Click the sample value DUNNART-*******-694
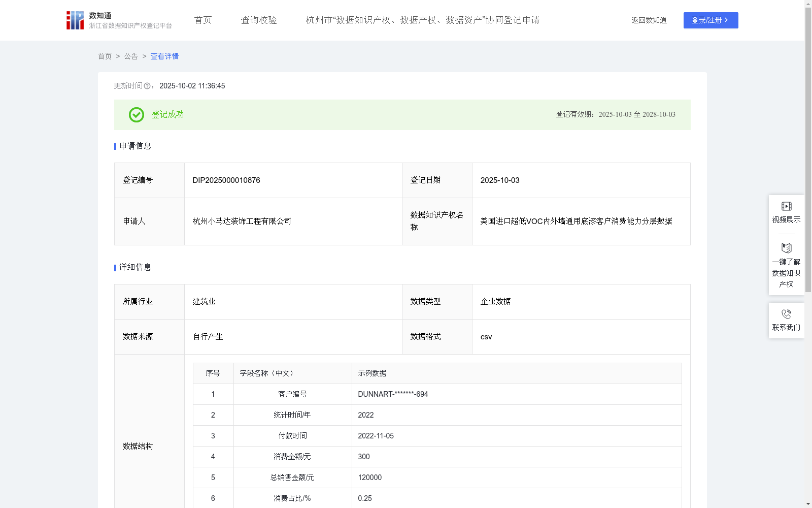The image size is (812, 508). 393,394
